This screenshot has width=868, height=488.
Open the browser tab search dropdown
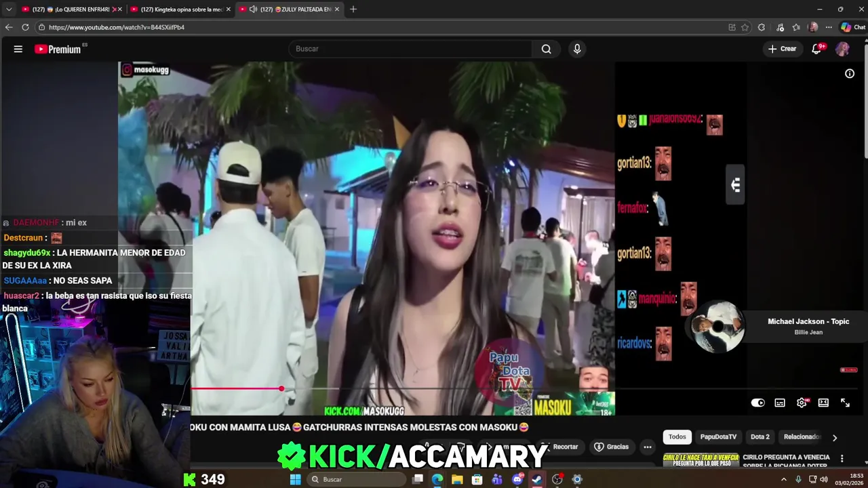point(9,9)
